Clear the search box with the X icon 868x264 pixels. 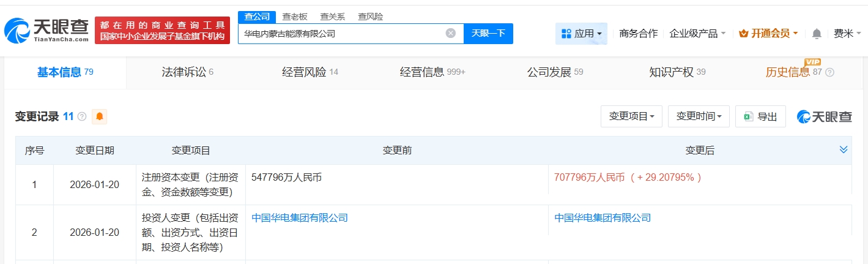coord(451,34)
